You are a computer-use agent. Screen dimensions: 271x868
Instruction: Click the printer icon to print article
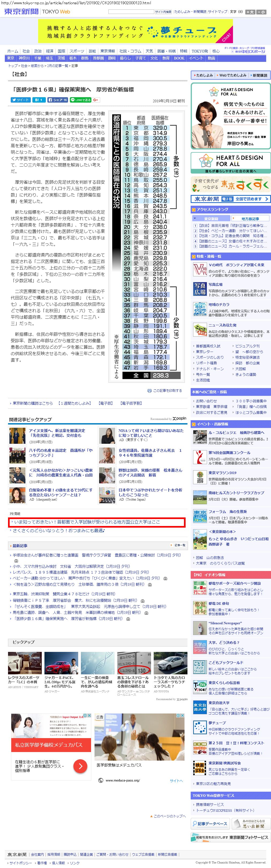[149, 390]
